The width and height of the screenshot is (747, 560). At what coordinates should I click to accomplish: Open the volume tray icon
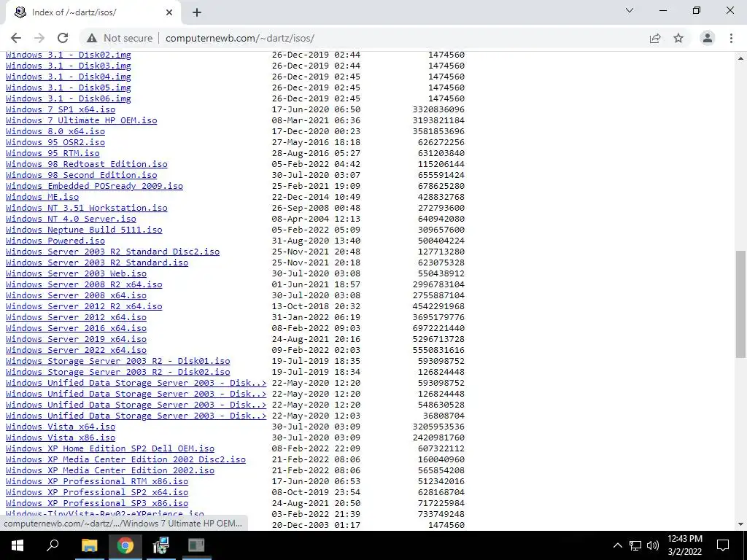[653, 545]
